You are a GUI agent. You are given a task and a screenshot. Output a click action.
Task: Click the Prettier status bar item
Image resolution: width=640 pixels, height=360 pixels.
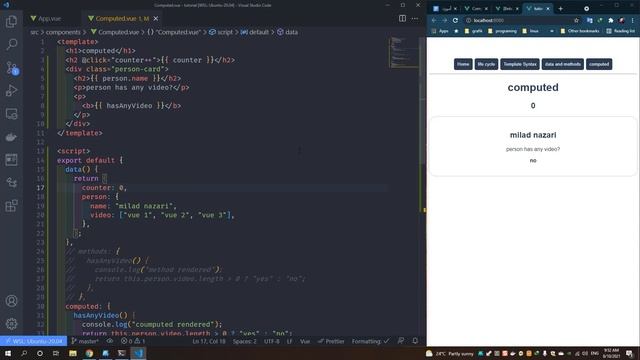tap(331, 341)
